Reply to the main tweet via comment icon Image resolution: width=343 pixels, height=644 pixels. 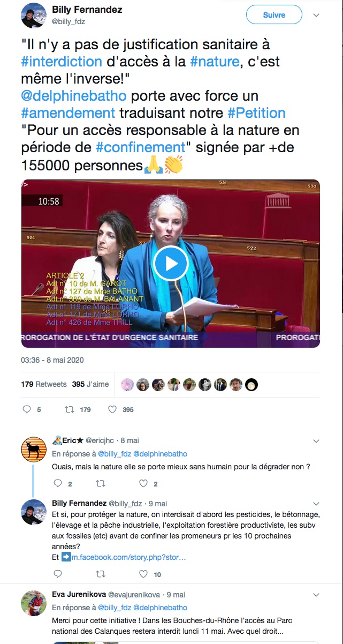tap(27, 409)
